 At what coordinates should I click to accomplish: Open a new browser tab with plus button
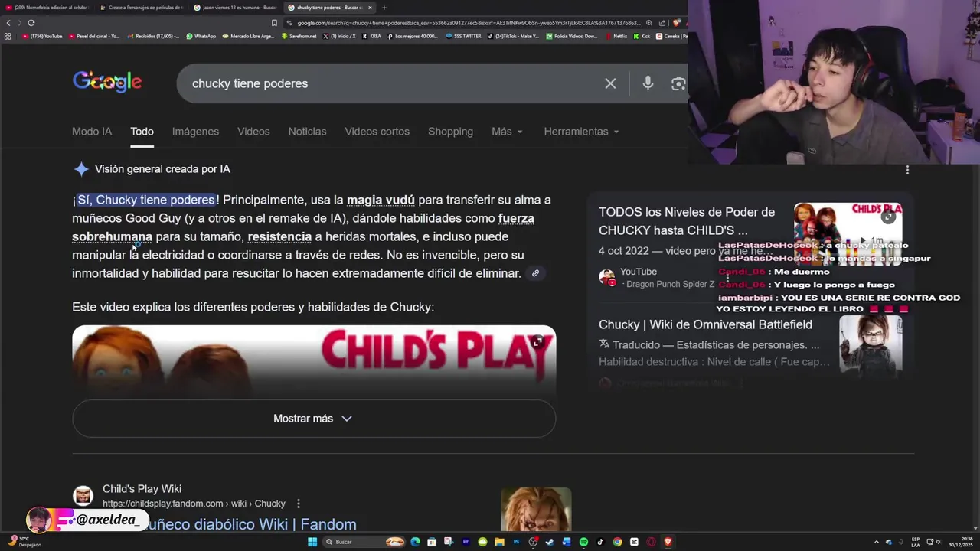click(384, 8)
